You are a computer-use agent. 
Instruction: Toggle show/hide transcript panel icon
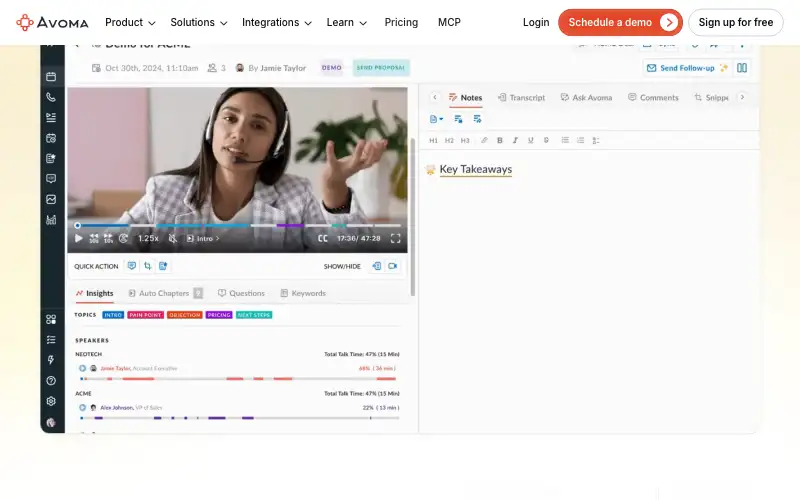377,266
